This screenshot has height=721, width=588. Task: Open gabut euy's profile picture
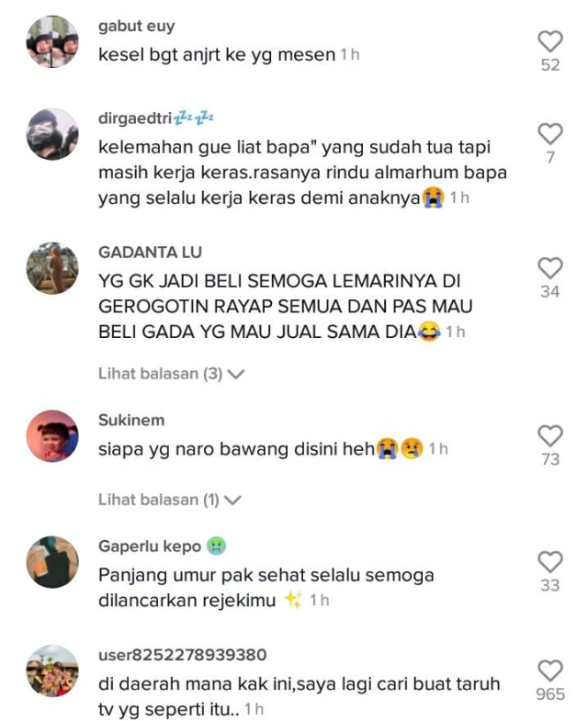pos(52,41)
